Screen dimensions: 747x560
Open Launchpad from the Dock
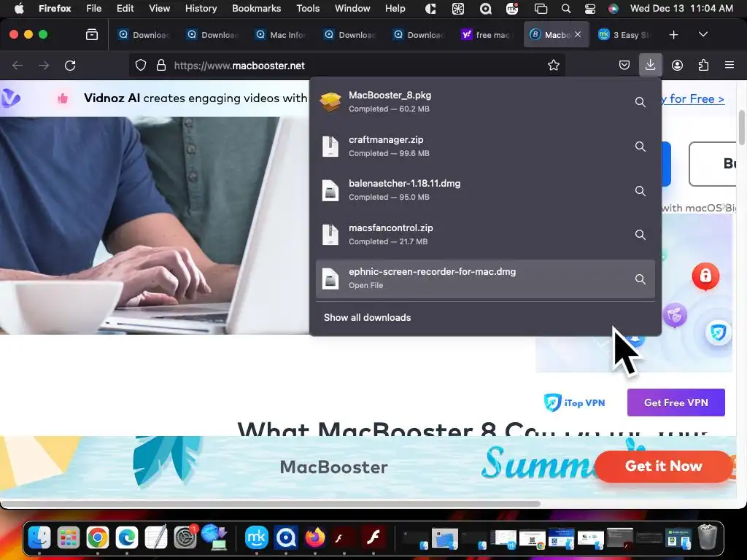coord(68,537)
